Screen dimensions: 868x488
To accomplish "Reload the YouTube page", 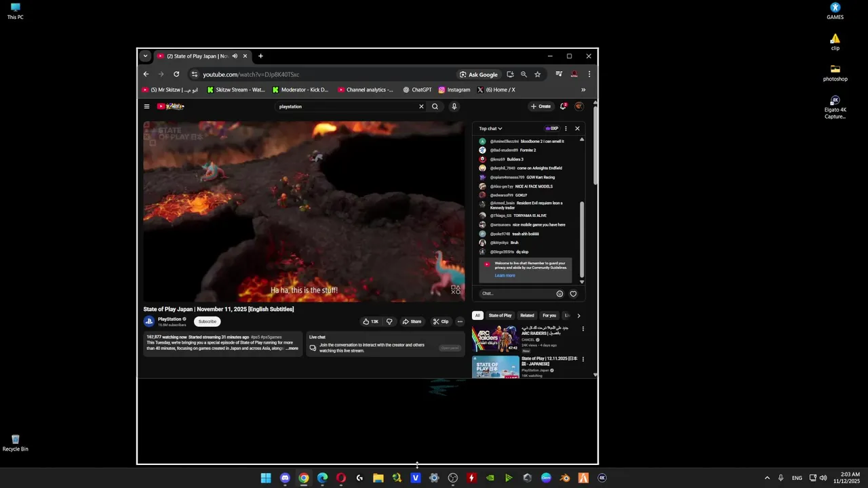I will [x=176, y=75].
